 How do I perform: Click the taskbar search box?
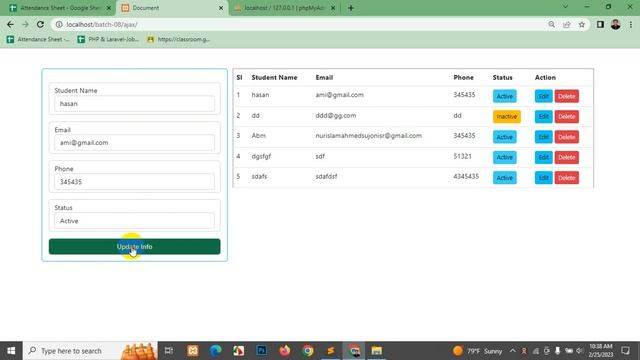coord(90,351)
